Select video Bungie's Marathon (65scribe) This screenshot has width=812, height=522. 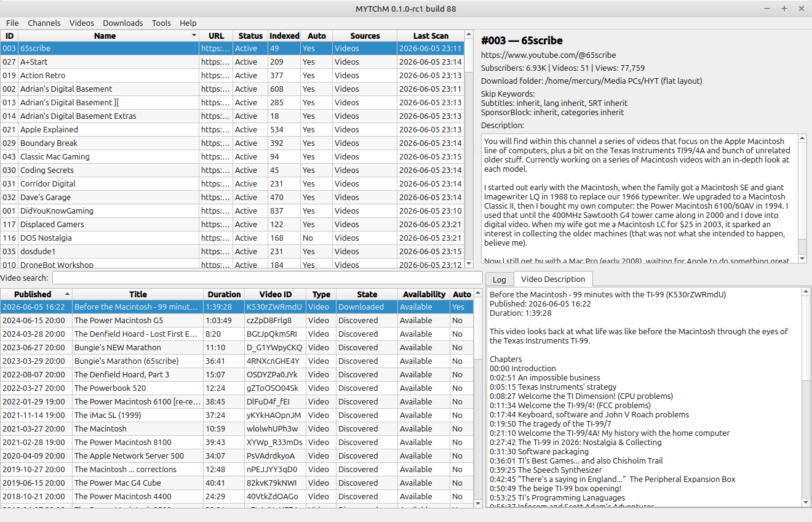[237, 361]
